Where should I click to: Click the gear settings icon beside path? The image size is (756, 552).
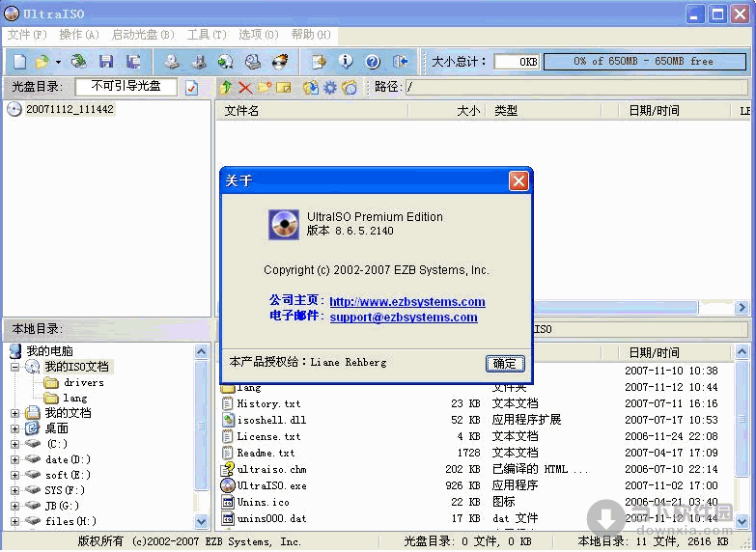point(329,88)
